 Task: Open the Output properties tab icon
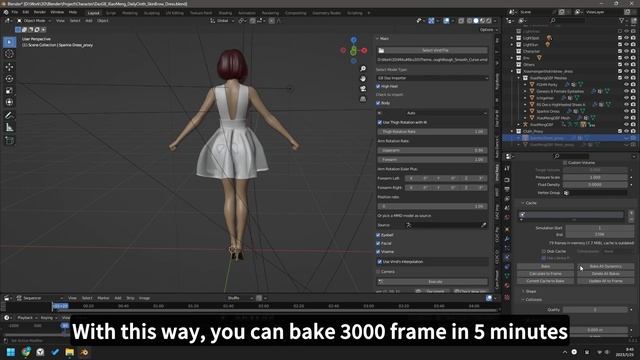pyautogui.click(x=507, y=189)
